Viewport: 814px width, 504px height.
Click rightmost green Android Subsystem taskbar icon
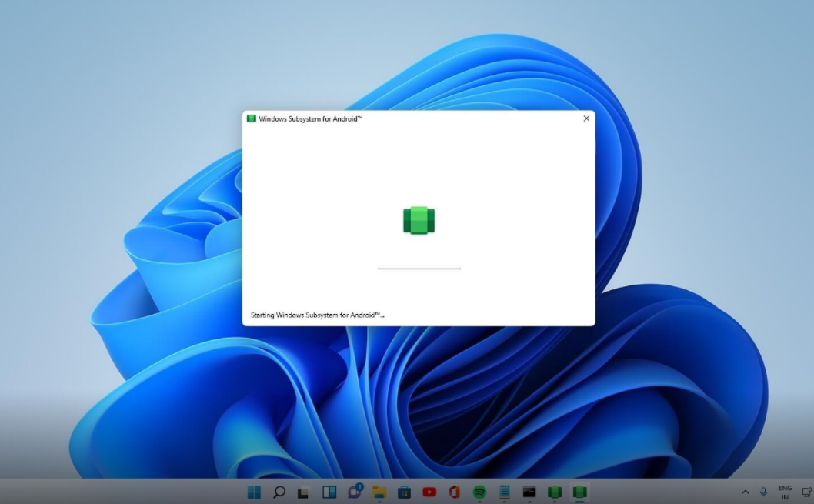pos(580,492)
